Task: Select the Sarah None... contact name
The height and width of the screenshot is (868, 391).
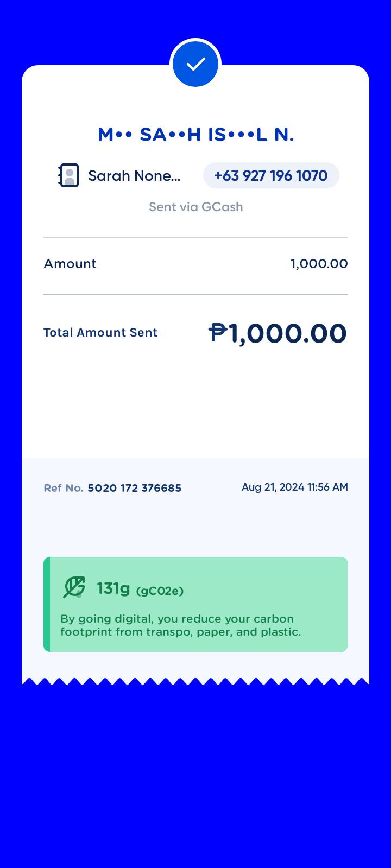Action: (134, 176)
